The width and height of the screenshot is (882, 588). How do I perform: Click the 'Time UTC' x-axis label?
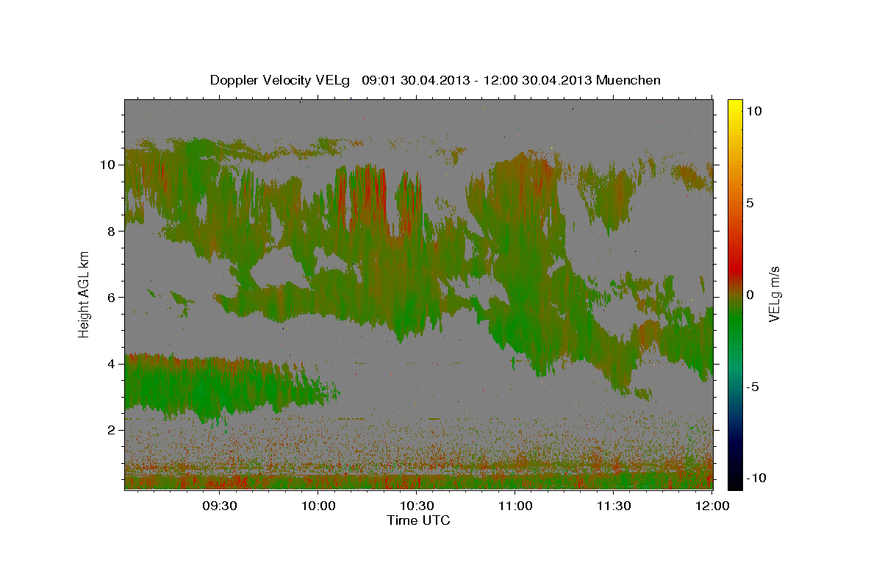point(418,520)
